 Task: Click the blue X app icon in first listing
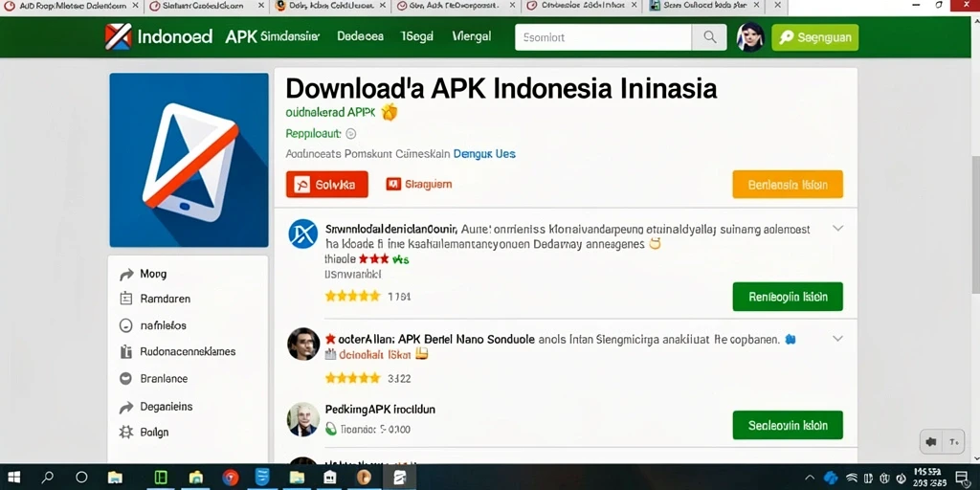tap(303, 234)
